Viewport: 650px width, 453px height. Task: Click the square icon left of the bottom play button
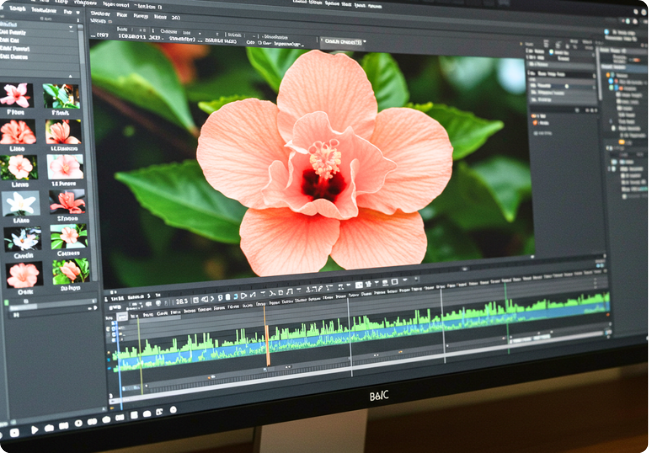[x=15, y=433]
